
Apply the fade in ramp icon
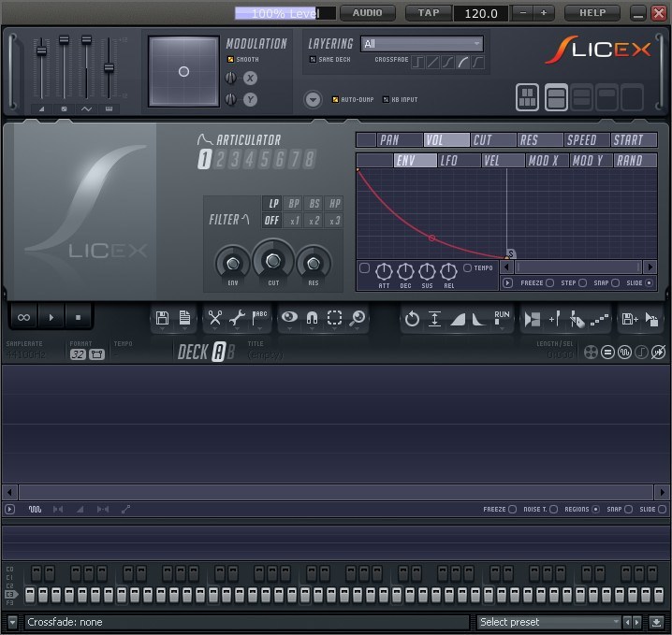tap(458, 319)
